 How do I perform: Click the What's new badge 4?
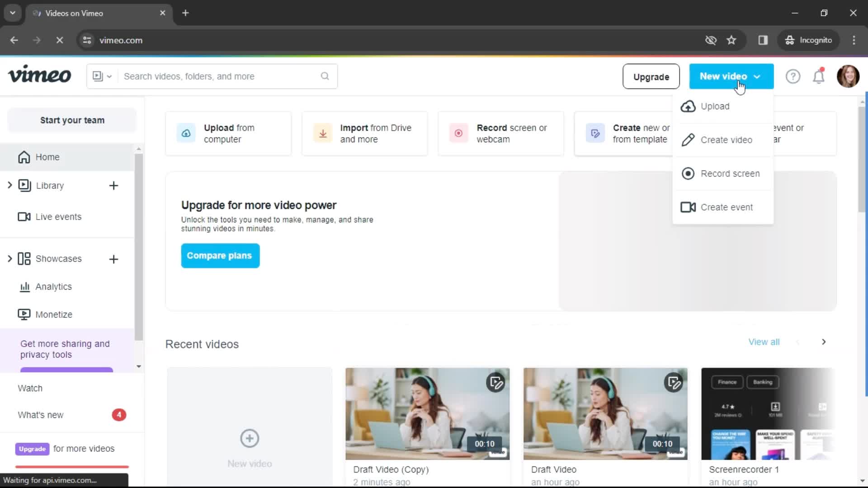click(119, 415)
